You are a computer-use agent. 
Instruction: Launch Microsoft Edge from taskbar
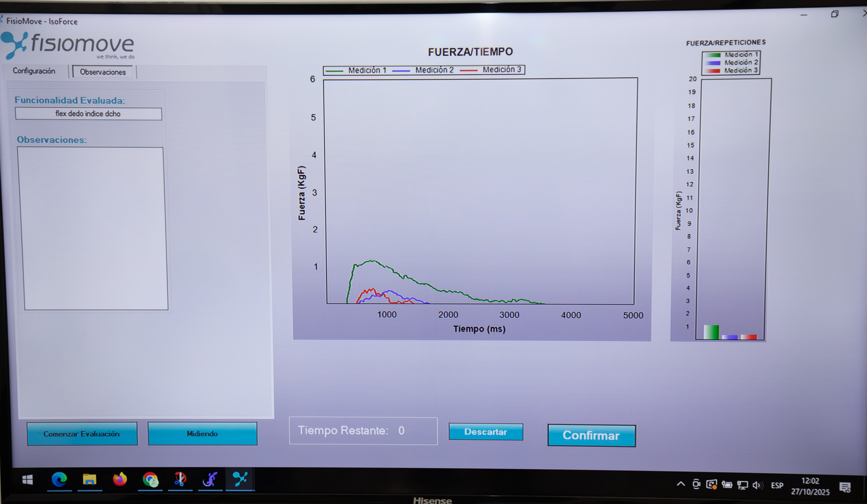click(x=59, y=480)
